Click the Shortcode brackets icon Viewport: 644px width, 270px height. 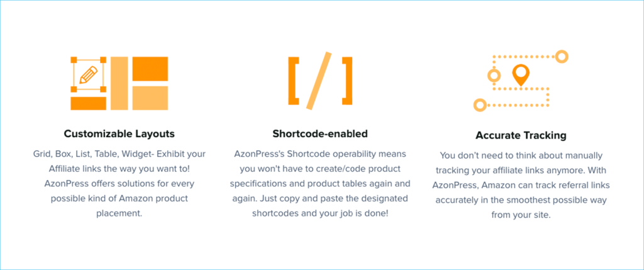pos(320,81)
